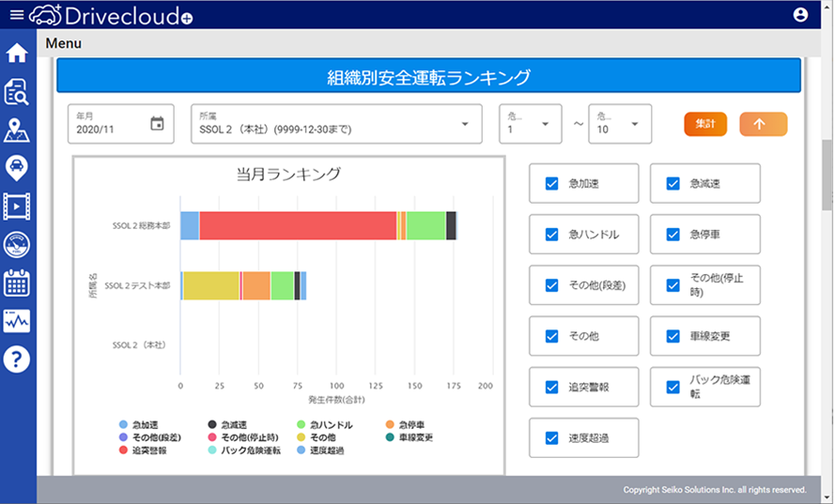Toggle the 急減速 checkbox
Screen dimensions: 834x504
point(672,183)
